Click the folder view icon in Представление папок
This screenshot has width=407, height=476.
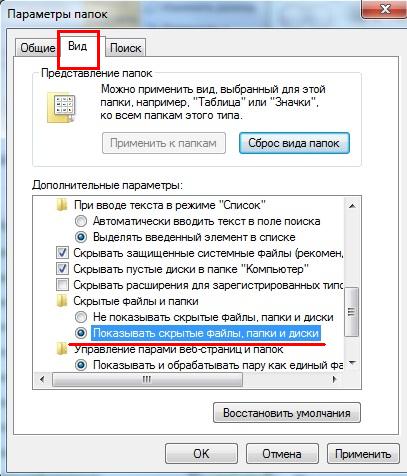pyautogui.click(x=61, y=108)
